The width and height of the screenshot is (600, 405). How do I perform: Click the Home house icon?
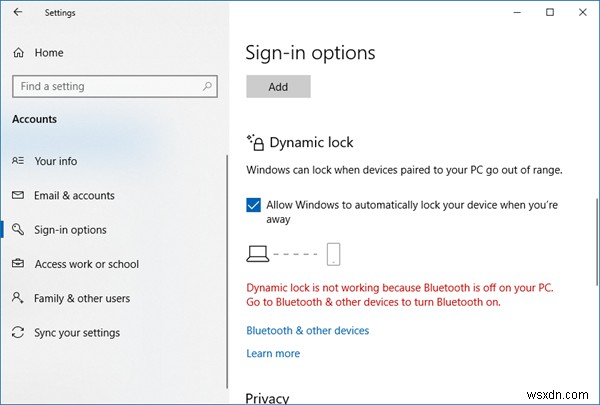[x=18, y=52]
